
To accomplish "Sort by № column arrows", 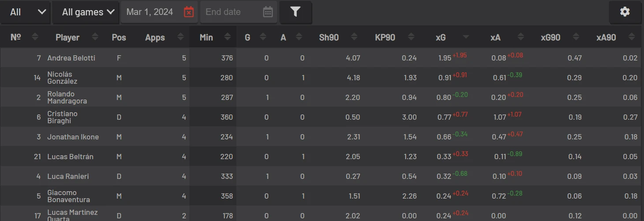I will pos(35,37).
